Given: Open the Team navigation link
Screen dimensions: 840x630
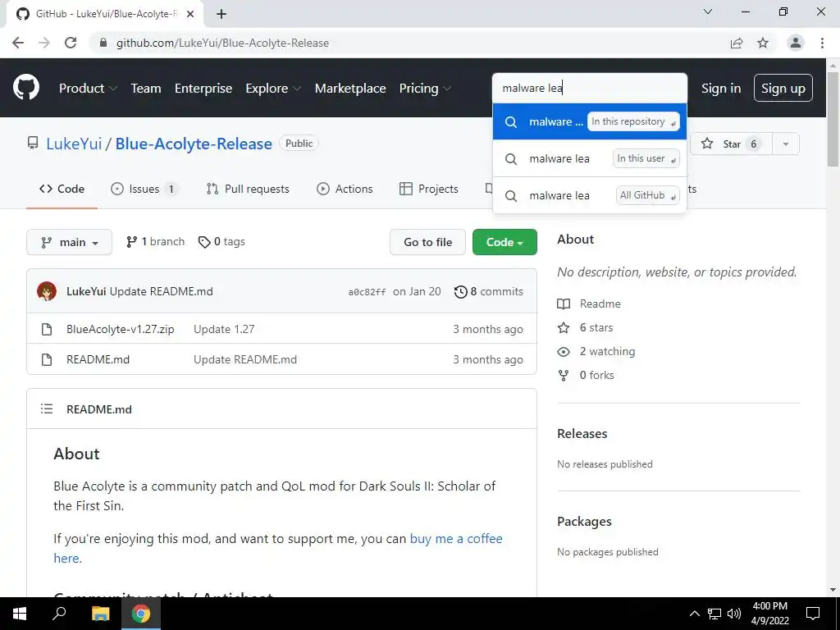Looking at the screenshot, I should pyautogui.click(x=146, y=89).
